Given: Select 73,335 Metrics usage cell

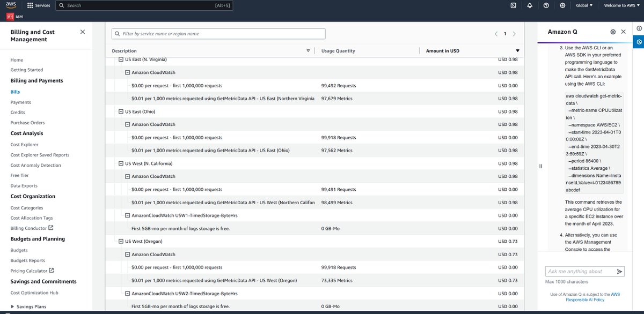Looking at the screenshot, I should coord(336,281).
